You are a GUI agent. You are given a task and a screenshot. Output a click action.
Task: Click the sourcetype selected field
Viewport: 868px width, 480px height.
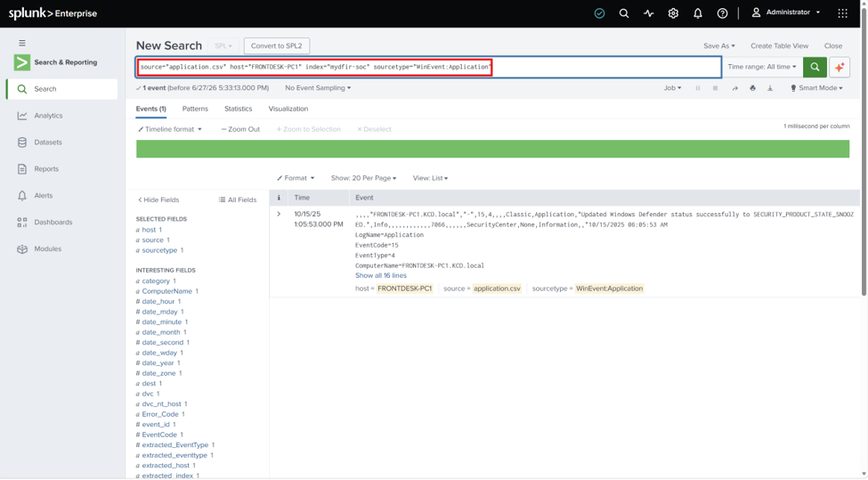point(159,250)
